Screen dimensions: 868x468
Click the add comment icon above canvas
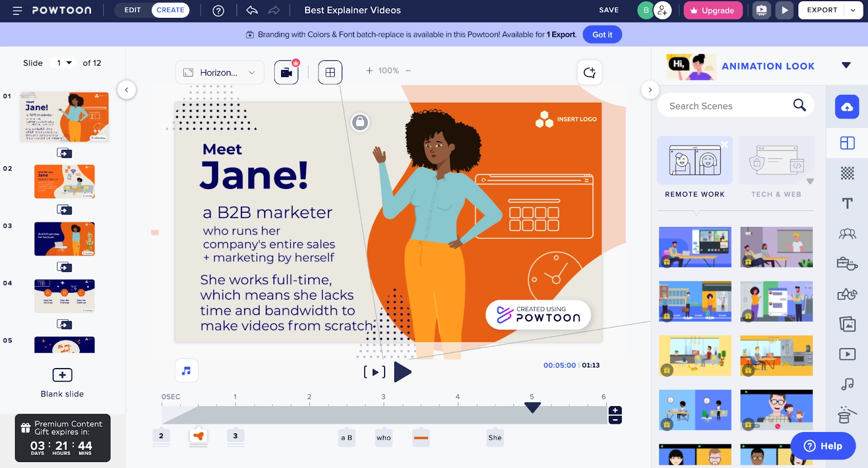590,73
